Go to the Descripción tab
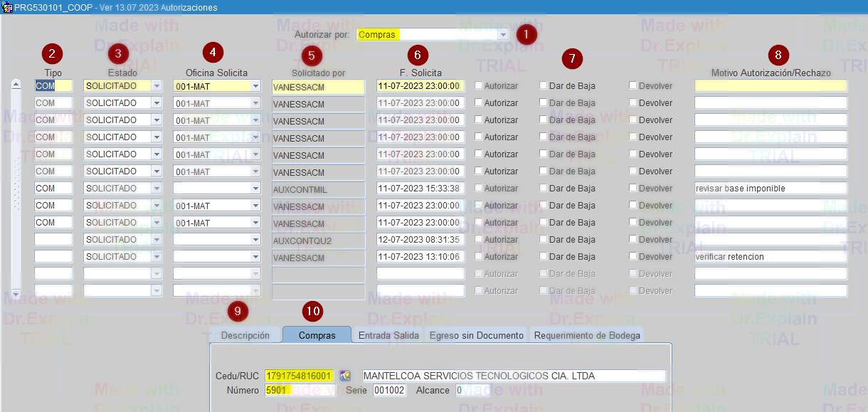868x412 pixels. coord(245,335)
